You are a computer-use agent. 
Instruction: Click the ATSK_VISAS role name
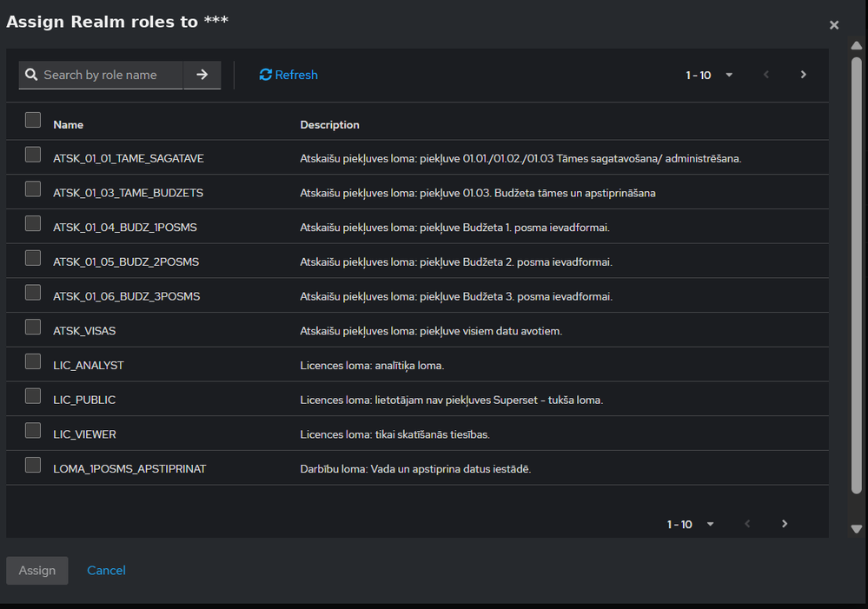point(84,331)
